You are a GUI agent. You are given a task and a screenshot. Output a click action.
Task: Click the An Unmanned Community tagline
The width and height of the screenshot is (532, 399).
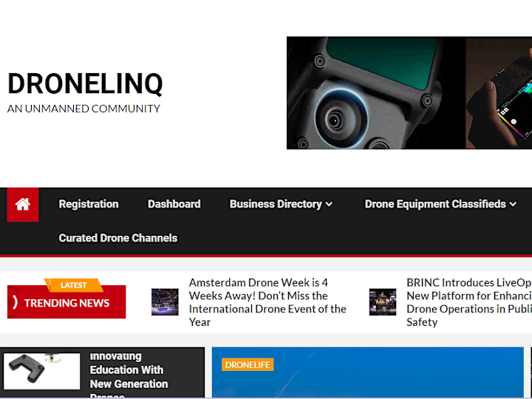pyautogui.click(x=83, y=109)
